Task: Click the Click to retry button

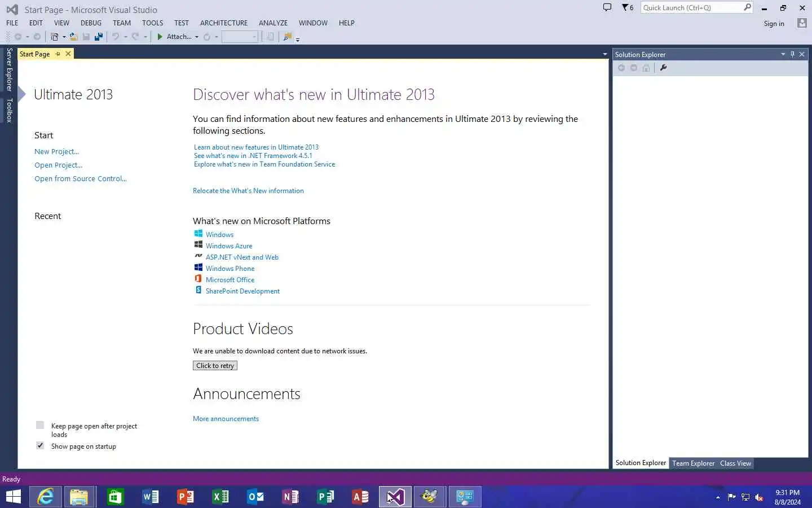Action: [215, 366]
